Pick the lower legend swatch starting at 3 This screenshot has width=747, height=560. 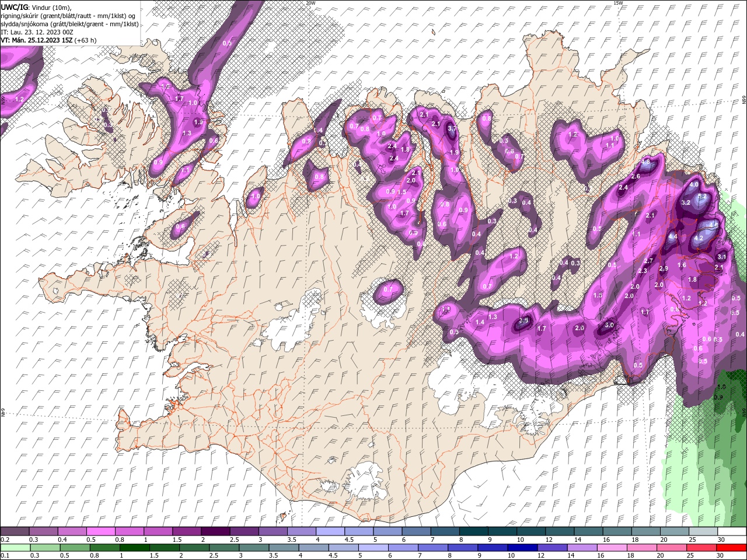point(254,547)
